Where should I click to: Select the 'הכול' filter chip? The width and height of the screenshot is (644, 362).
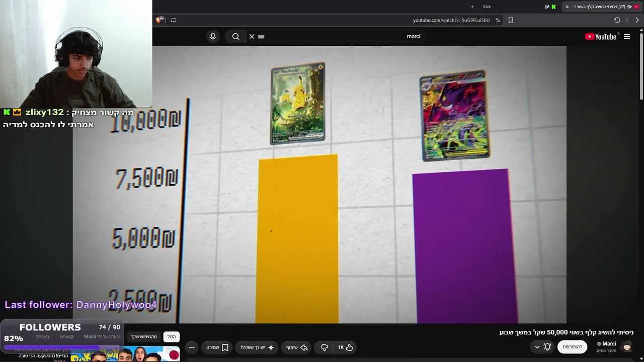coord(172,337)
